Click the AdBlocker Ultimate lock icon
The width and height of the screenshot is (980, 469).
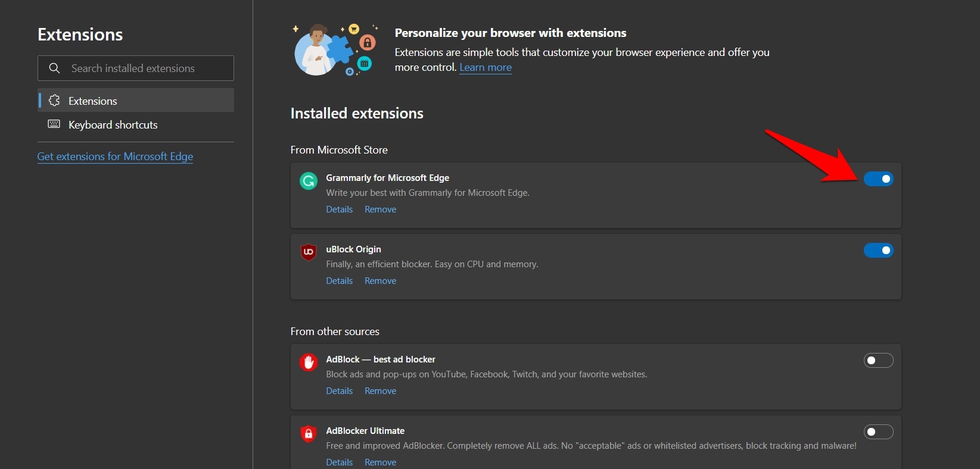click(x=308, y=434)
